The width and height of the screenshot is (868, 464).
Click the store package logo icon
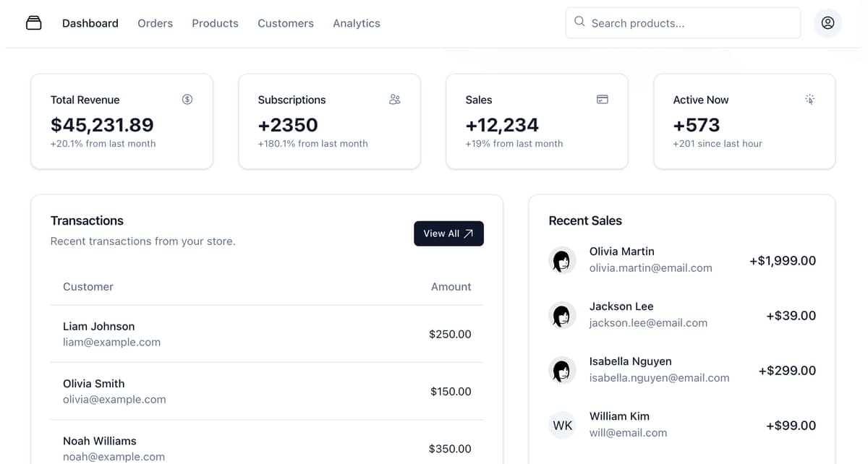33,23
